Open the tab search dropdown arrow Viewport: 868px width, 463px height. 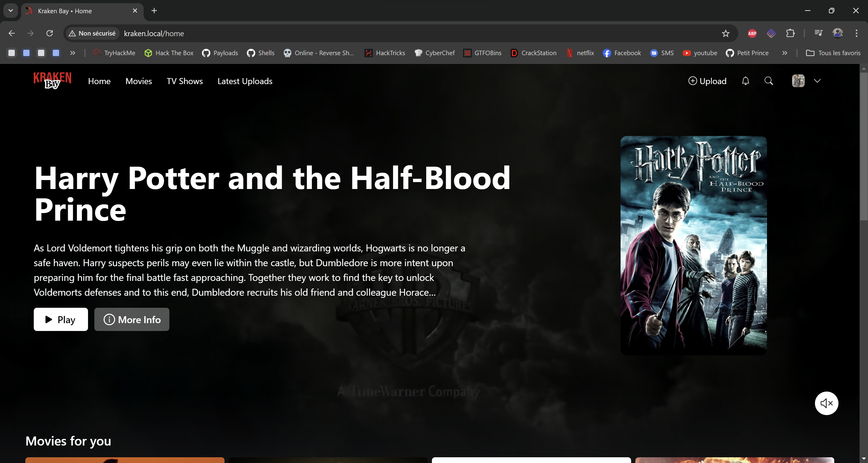pyautogui.click(x=11, y=11)
